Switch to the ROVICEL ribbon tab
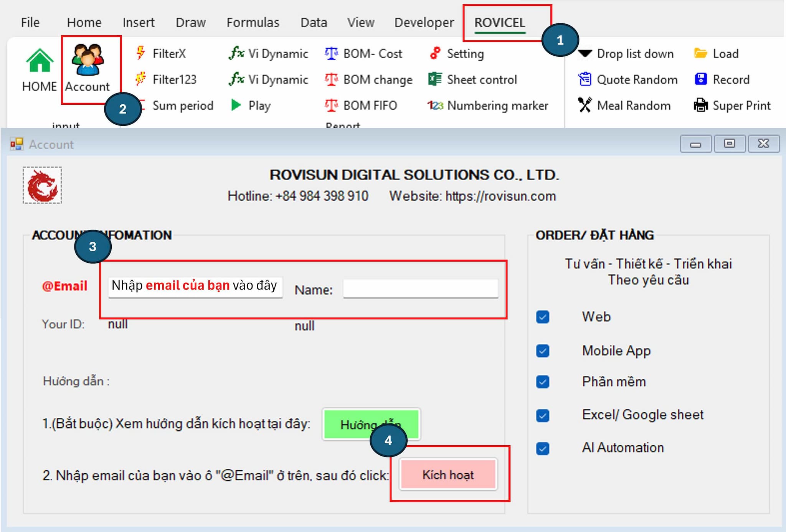 (x=499, y=23)
